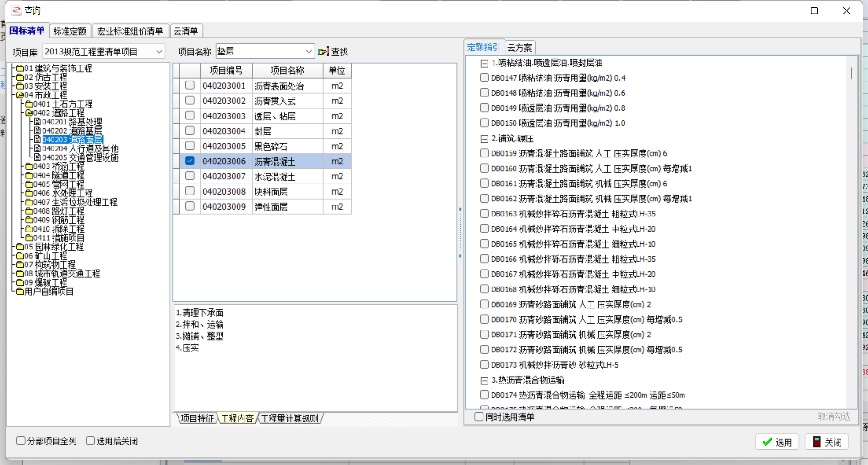This screenshot has width=868, height=465.
Task: Click folder icon of 0409 钢筋工程
Action: point(29,220)
